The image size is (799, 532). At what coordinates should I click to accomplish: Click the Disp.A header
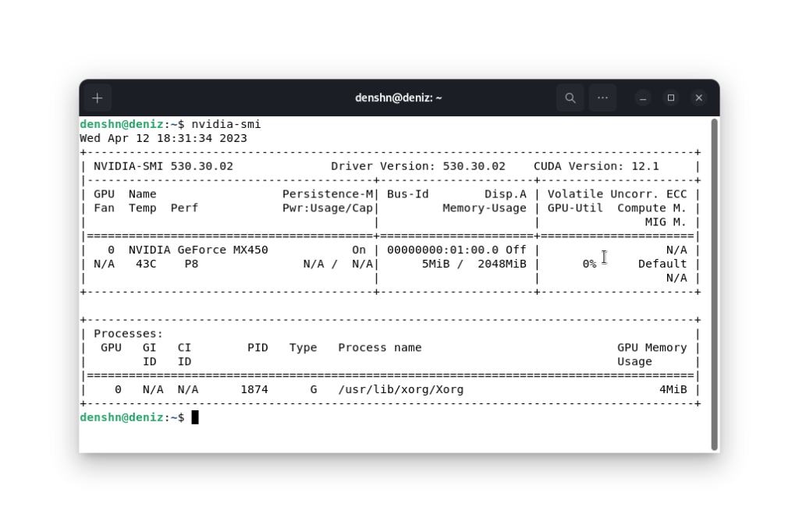click(506, 194)
